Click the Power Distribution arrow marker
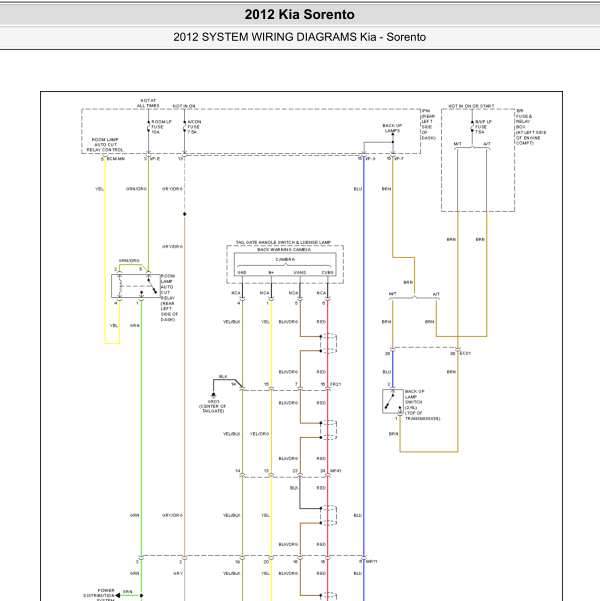600x601 pixels. click(x=118, y=595)
